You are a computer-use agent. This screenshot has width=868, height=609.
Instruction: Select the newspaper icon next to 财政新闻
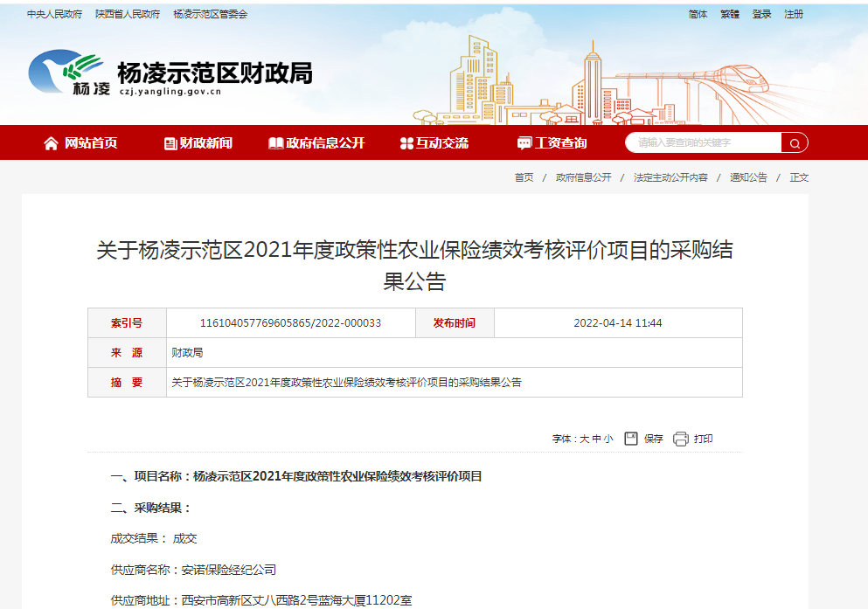[x=170, y=142]
